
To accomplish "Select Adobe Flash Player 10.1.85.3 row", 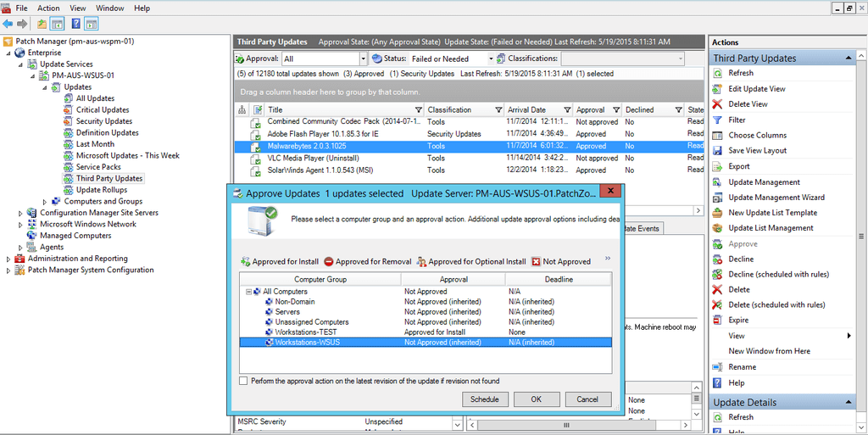I will coord(470,134).
